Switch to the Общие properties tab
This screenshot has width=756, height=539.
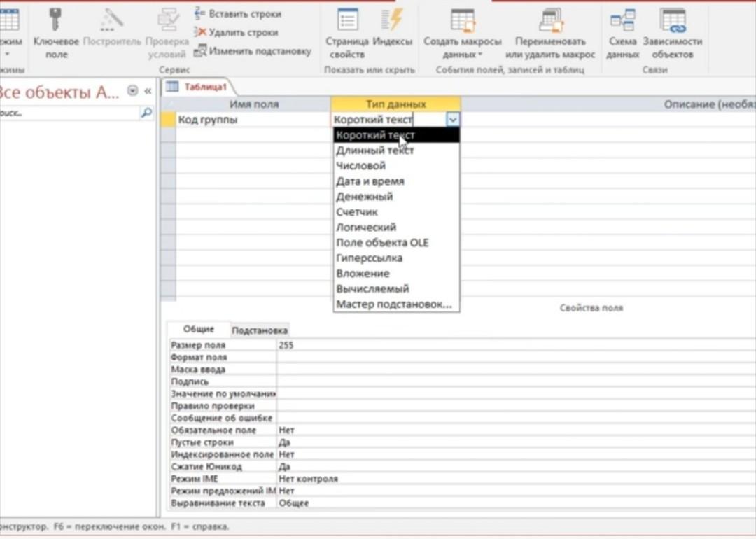pos(198,329)
